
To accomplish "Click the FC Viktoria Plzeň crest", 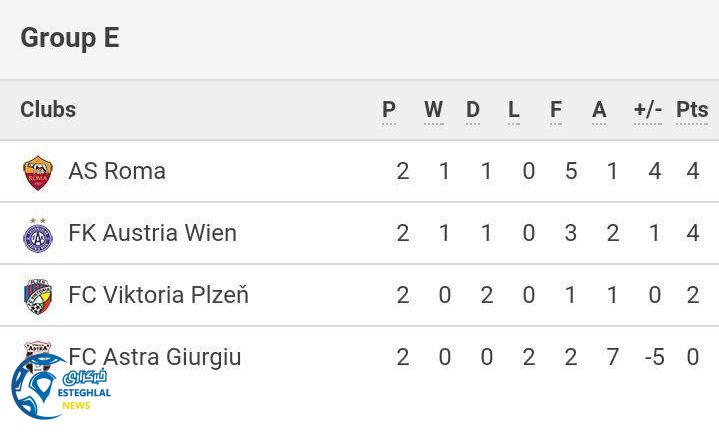I will click(x=38, y=296).
